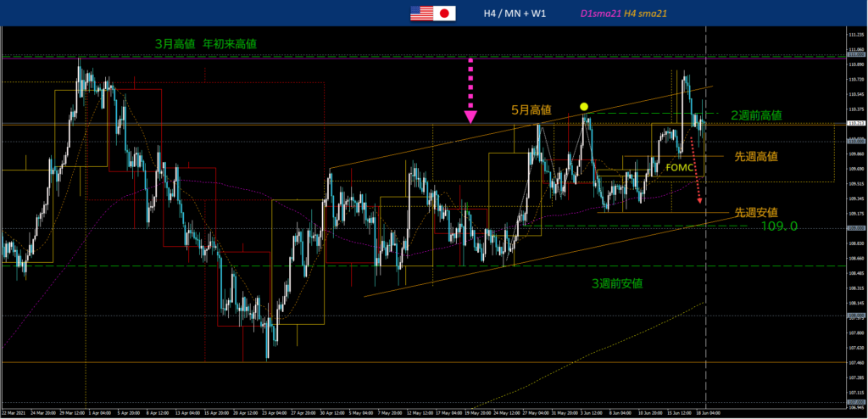Click the FOMC annotation label
Screen dimensions: 868x419
pyautogui.click(x=679, y=168)
